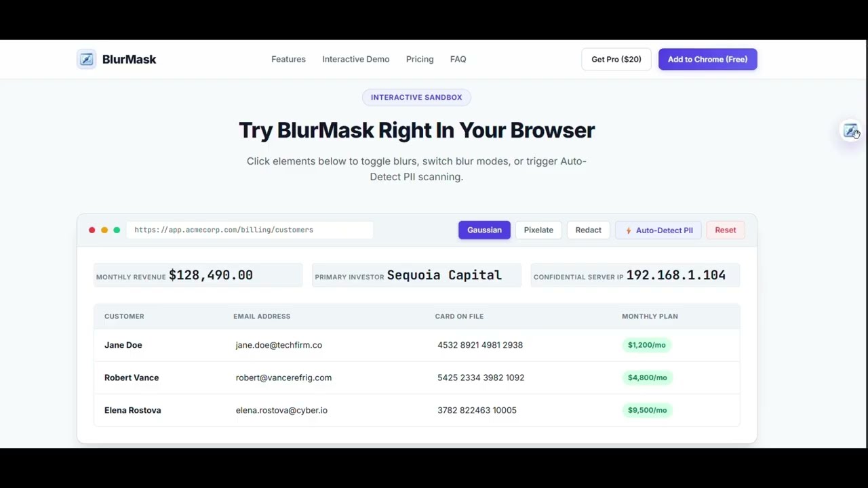Image resolution: width=868 pixels, height=488 pixels.
Task: Click the EMAIL ADDRESS column header
Action: (x=262, y=316)
